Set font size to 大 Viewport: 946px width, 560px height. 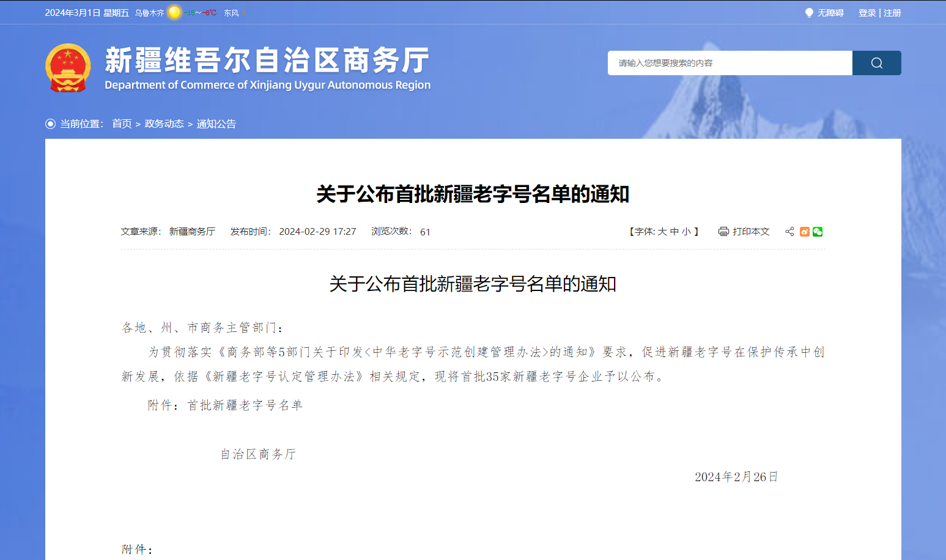[662, 232]
